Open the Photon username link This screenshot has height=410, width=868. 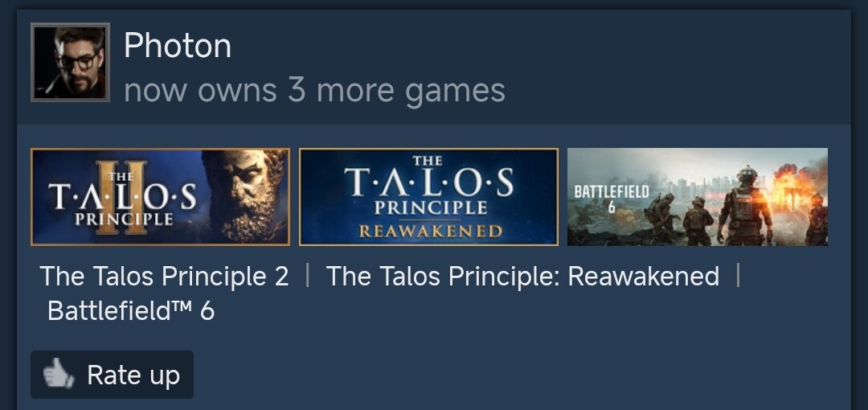click(177, 46)
